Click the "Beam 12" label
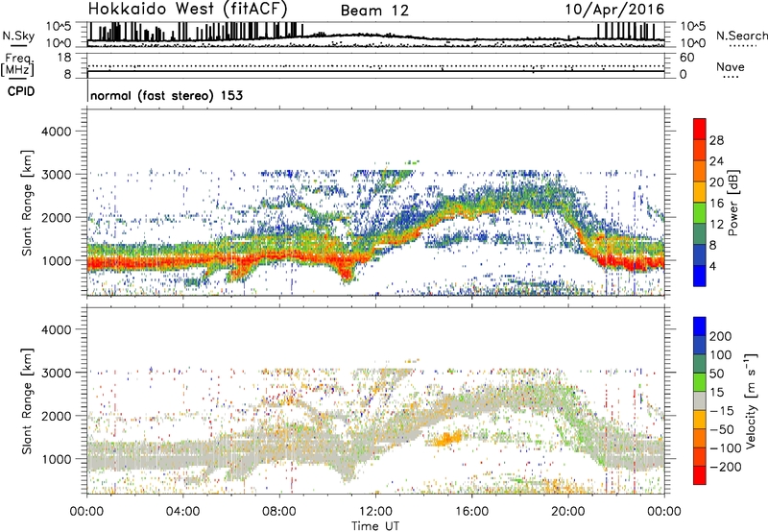Image resolution: width=768 pixels, height=532 pixels. coord(374,11)
